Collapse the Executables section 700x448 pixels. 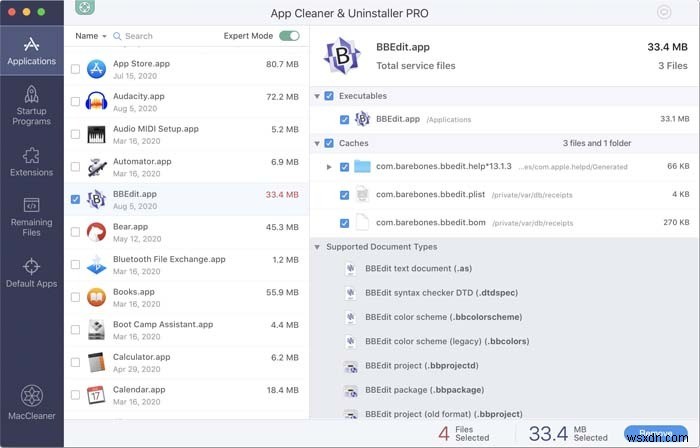point(317,96)
